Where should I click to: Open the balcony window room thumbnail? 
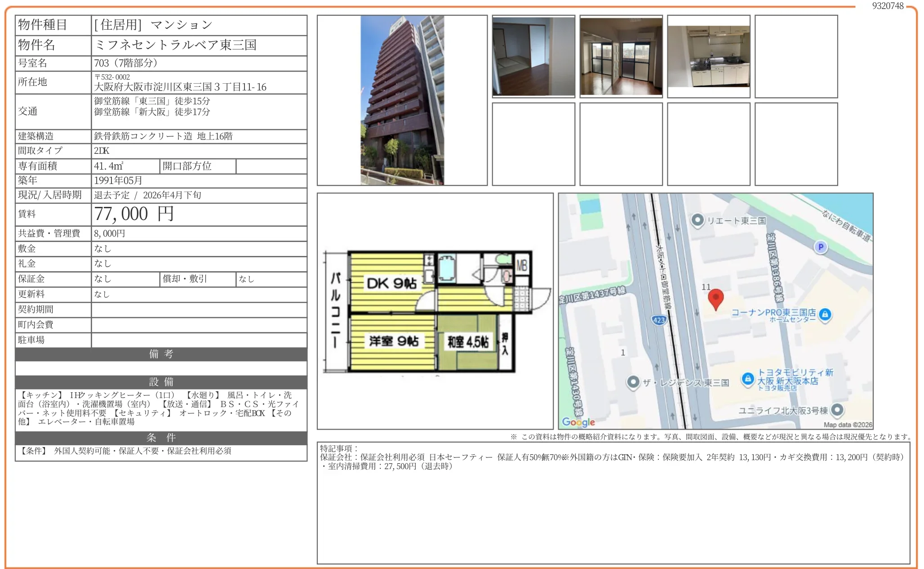(621, 56)
